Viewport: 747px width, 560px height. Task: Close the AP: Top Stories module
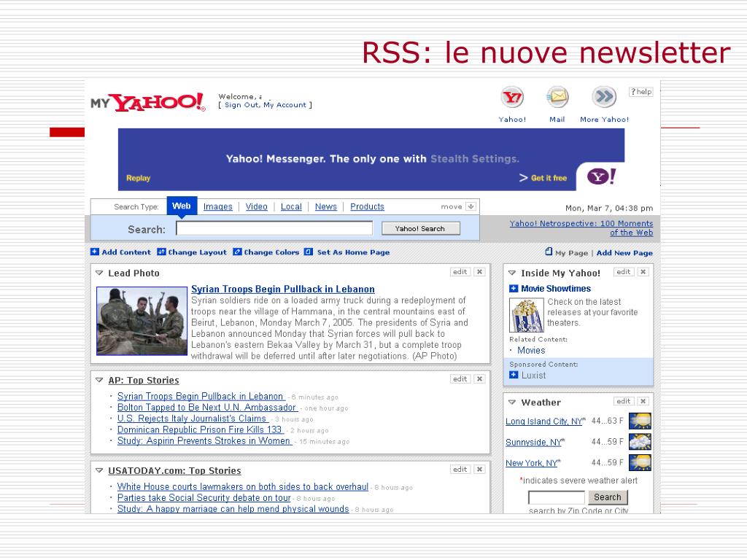pyautogui.click(x=480, y=379)
